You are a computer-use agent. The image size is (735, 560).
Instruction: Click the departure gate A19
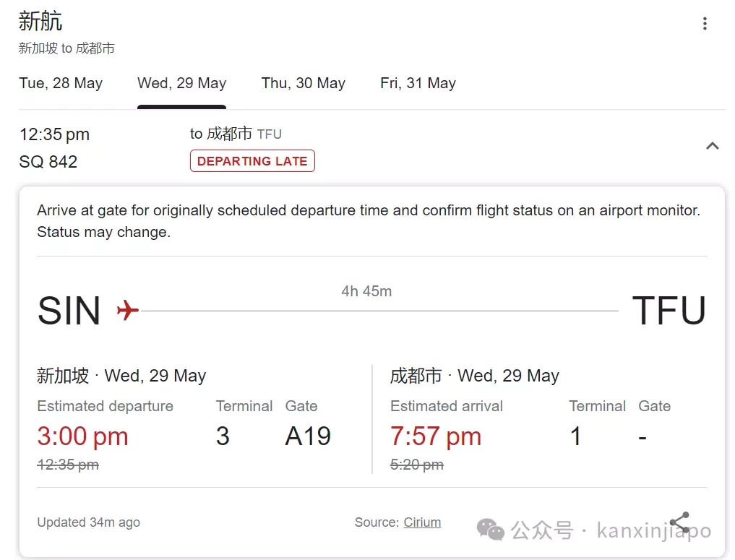click(308, 436)
